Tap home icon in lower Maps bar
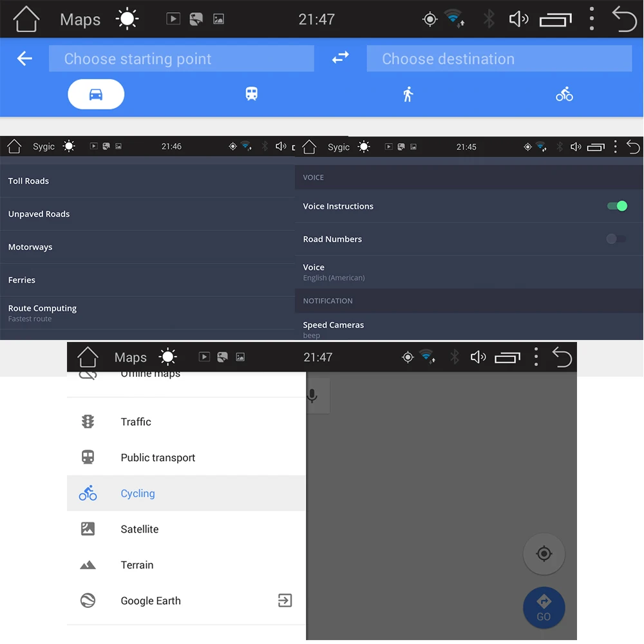 point(88,357)
